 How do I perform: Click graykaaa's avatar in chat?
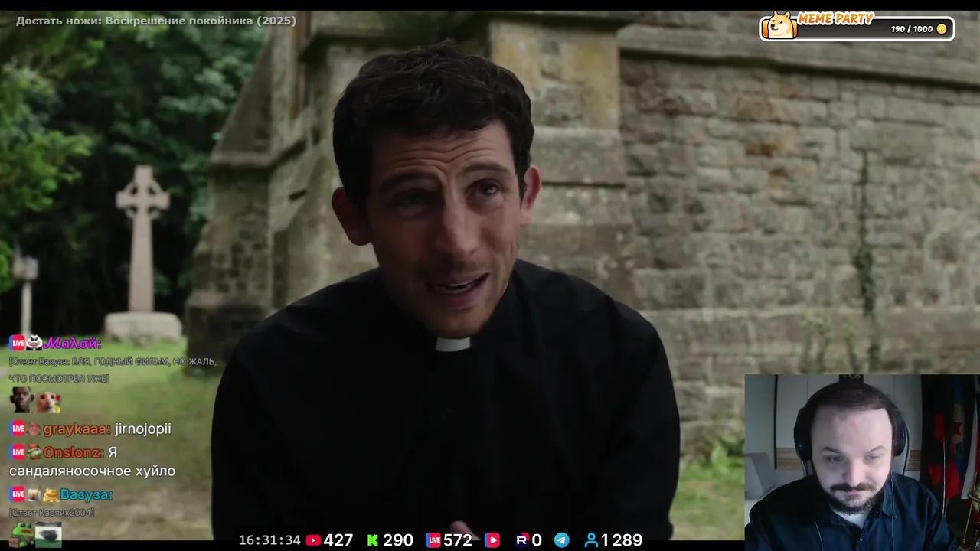click(34, 429)
